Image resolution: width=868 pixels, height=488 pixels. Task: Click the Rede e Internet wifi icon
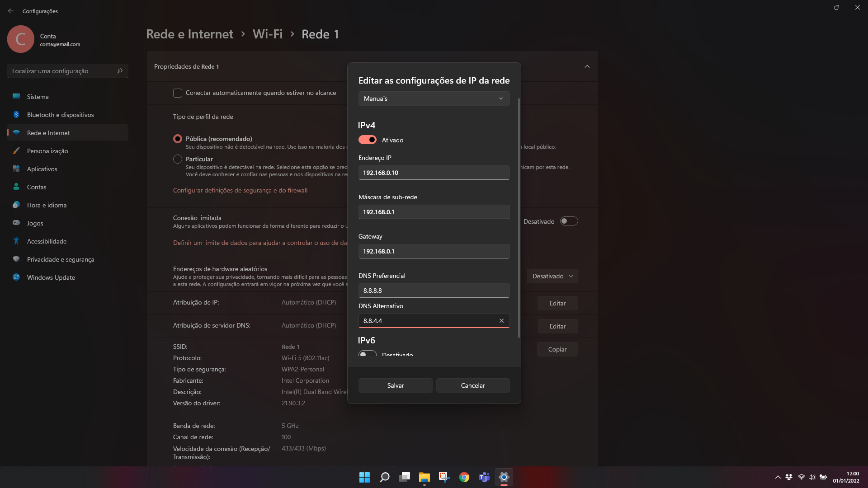[16, 132]
